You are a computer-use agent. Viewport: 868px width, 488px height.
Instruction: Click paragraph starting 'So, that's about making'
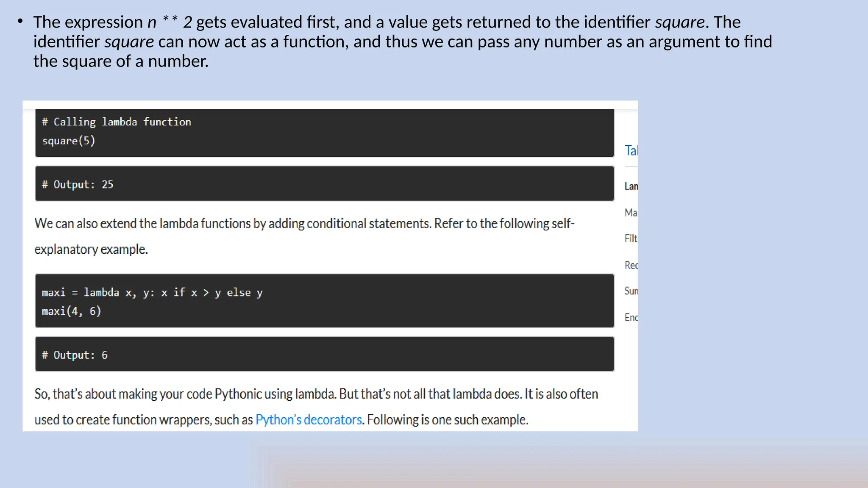pyautogui.click(x=316, y=394)
